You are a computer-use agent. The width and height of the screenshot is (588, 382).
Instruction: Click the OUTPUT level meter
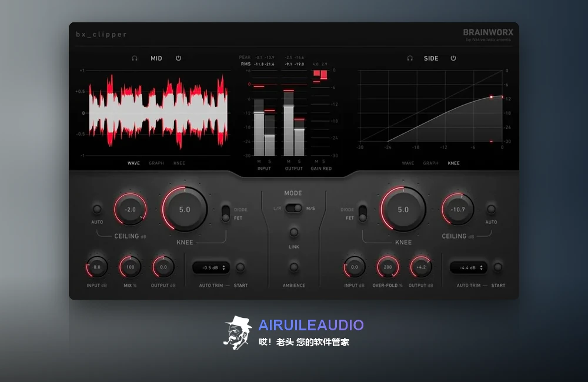tap(294, 113)
